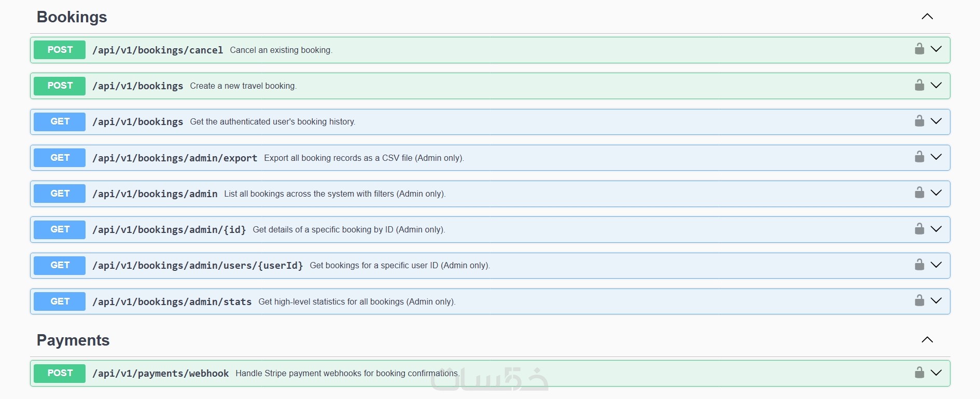This screenshot has width=980, height=399.
Task: Click lock icon for admin export endpoint
Action: pyautogui.click(x=919, y=157)
